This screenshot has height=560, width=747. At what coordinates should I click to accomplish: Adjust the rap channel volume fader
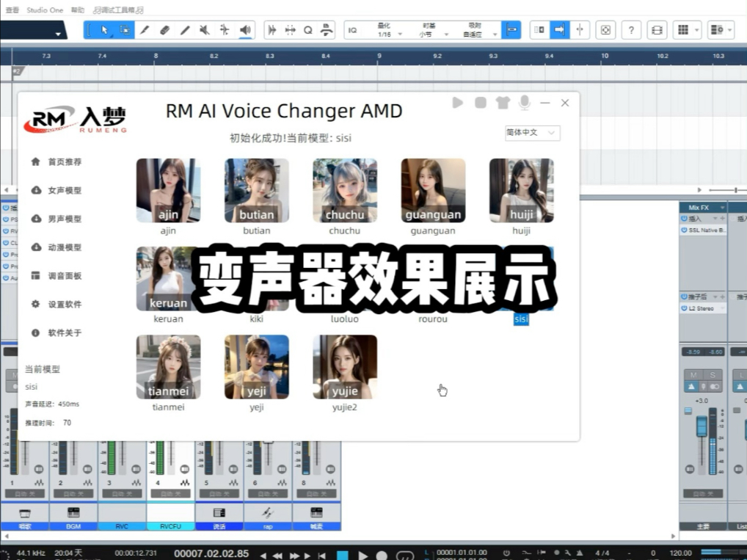coord(269,443)
